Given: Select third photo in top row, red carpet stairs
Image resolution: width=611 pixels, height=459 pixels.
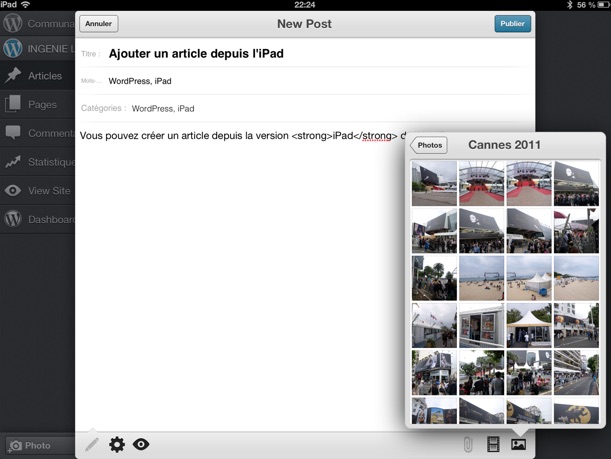Looking at the screenshot, I should tap(529, 184).
